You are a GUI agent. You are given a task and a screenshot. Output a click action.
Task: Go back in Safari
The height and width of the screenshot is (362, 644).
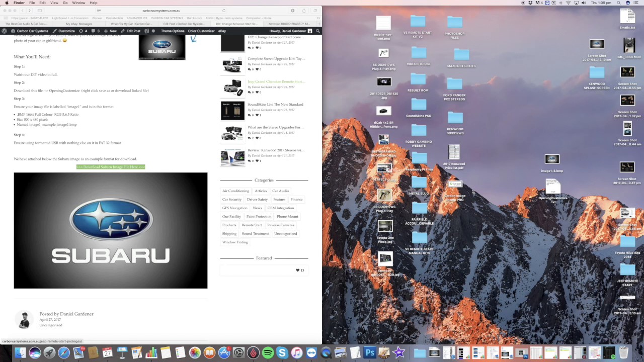23,11
